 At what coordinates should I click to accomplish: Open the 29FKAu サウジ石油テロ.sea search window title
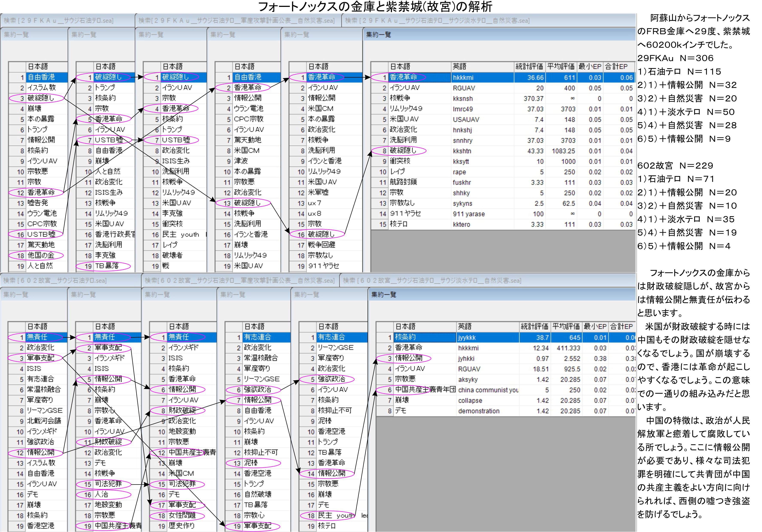[x=58, y=21]
